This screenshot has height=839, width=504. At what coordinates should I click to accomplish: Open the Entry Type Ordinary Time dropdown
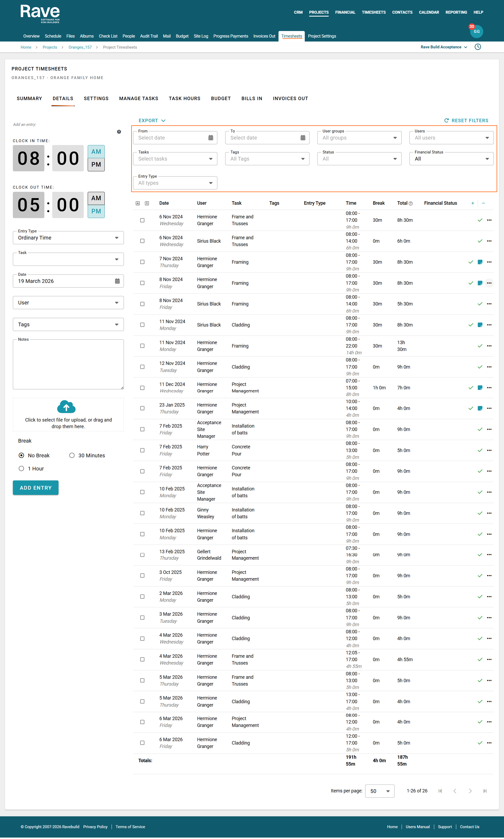[x=68, y=238]
